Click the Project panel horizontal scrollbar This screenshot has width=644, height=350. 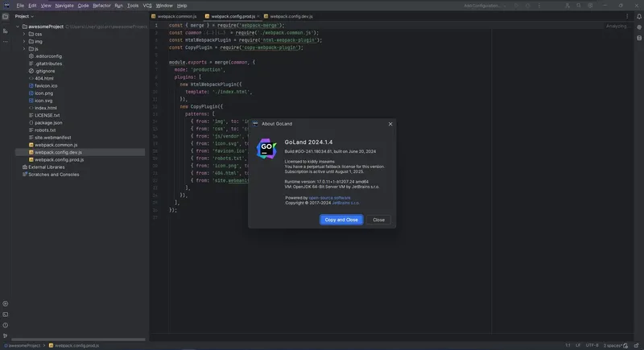78,340
